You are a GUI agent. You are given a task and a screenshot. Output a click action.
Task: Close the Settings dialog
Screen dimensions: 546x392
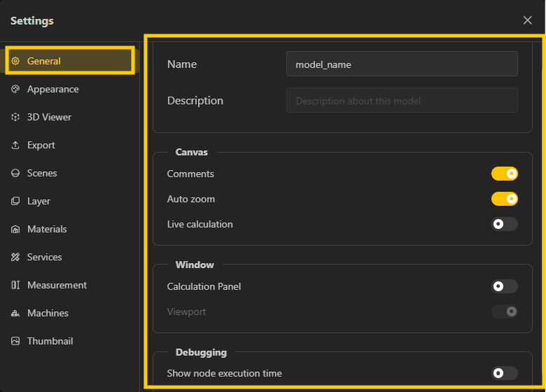tap(528, 20)
